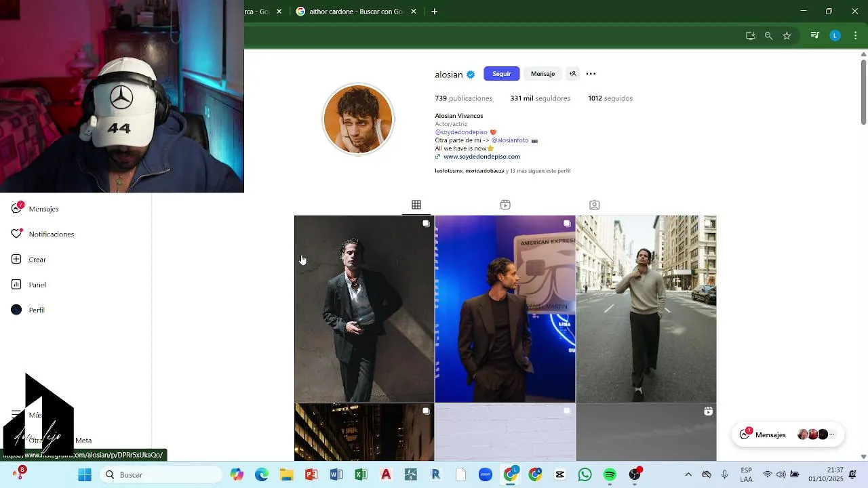Click the page vertical scrollbar thumb
This screenshot has width=868, height=488.
[x=863, y=91]
